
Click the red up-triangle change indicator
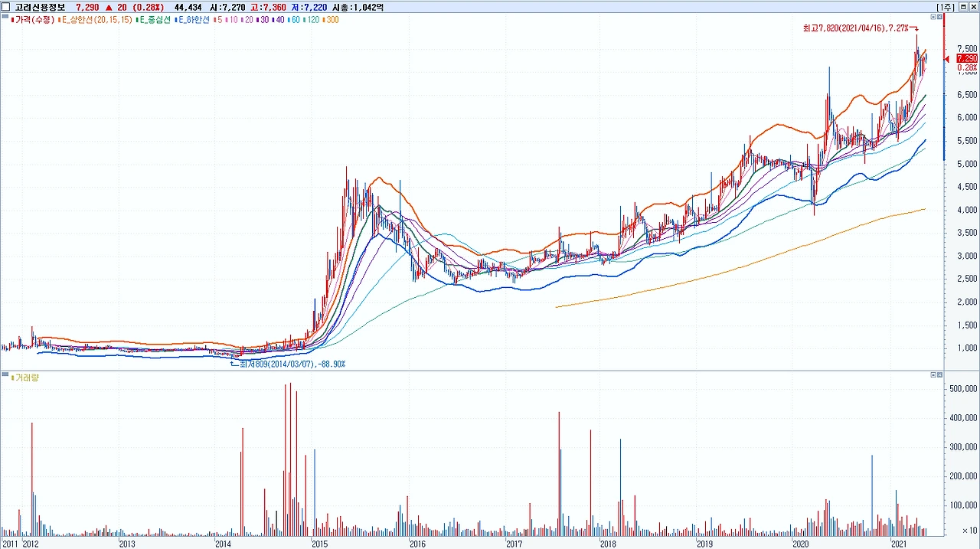point(109,7)
